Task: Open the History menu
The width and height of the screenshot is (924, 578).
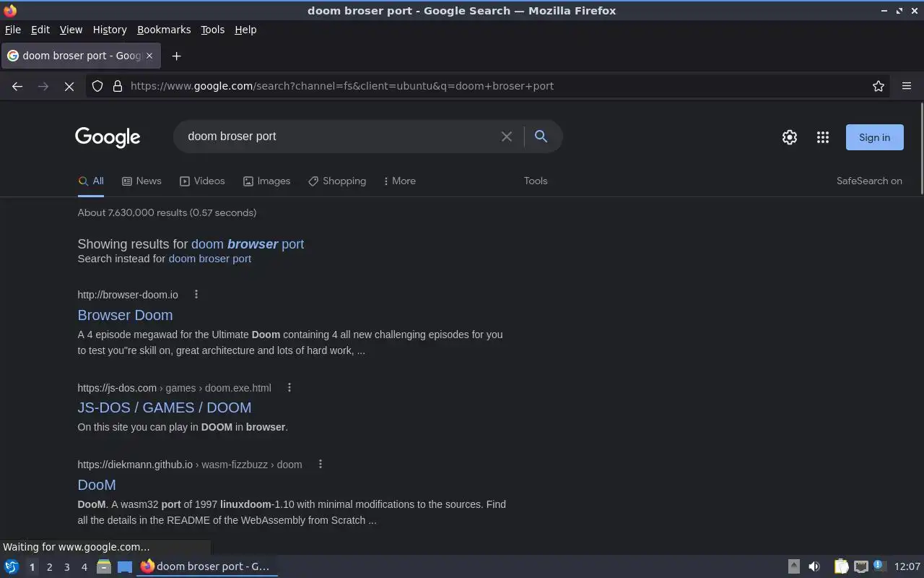Action: (110, 30)
